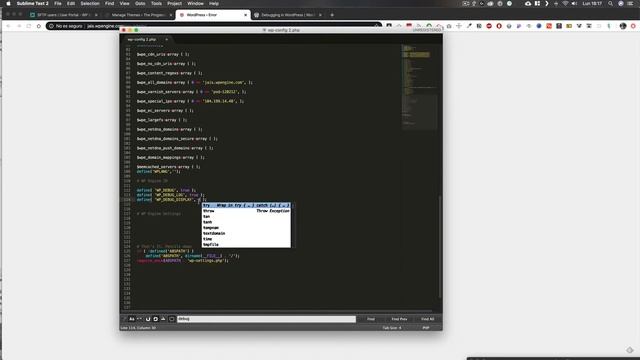Image resolution: width=640 pixels, height=360 pixels.
Task: Open the Selection menu
Action: (x=90, y=3)
